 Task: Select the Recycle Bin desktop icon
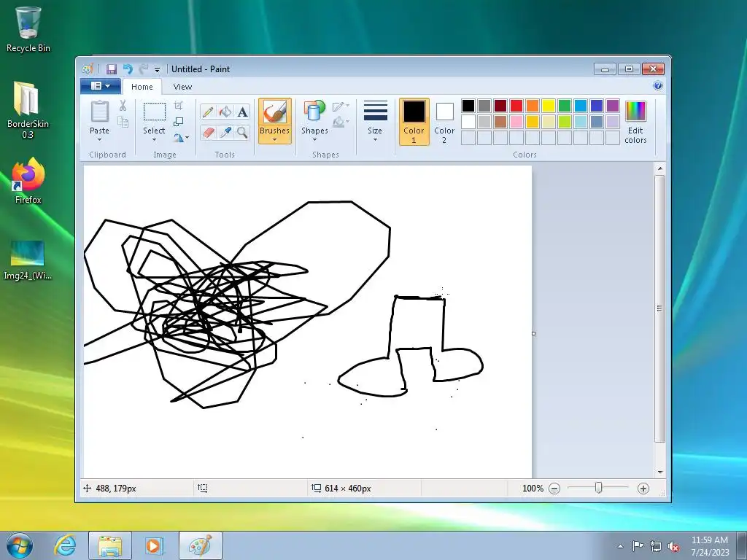(x=28, y=29)
